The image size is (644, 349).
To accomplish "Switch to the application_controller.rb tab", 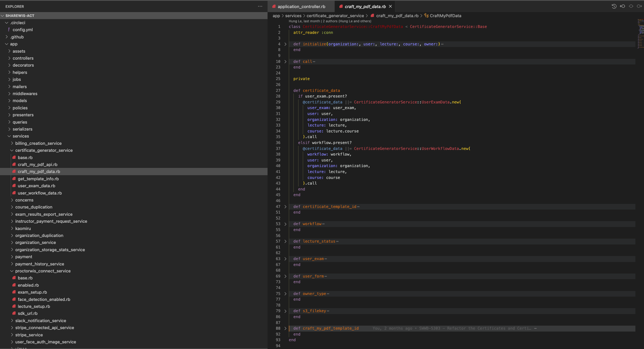I will pos(301,6).
